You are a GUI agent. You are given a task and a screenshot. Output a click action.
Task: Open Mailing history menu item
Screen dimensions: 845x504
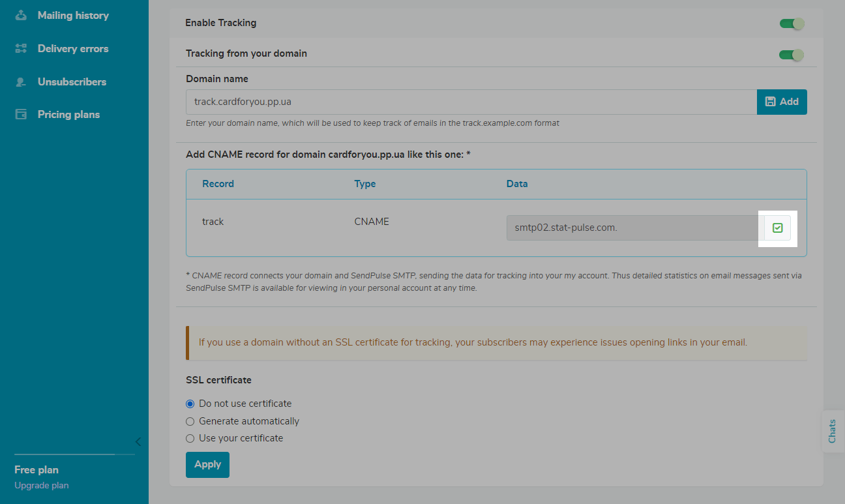73,15
